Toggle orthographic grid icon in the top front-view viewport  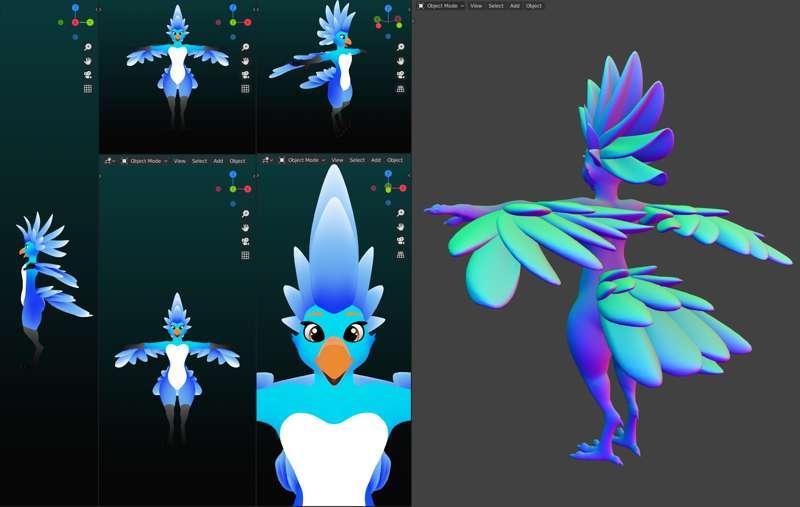pyautogui.click(x=245, y=88)
